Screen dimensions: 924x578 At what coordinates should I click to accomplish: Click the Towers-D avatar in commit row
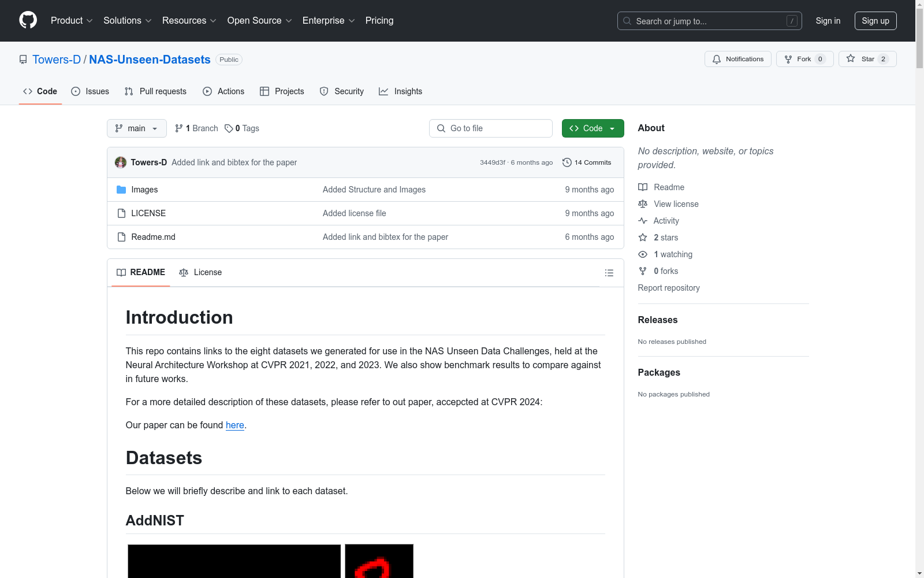click(x=121, y=162)
